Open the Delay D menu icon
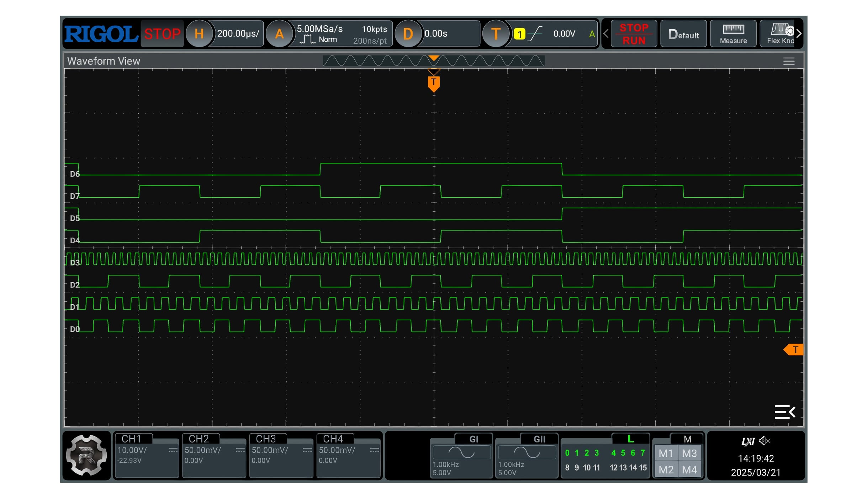The image size is (868, 498). (x=408, y=34)
